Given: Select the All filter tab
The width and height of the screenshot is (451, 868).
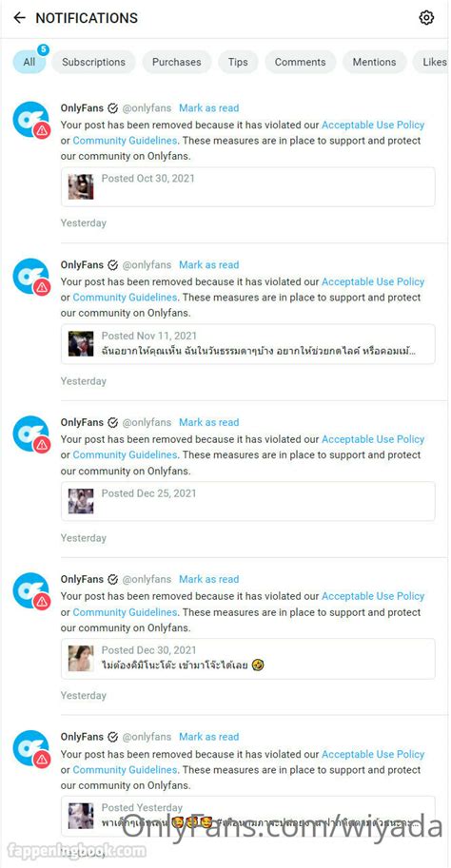Looking at the screenshot, I should (x=29, y=62).
